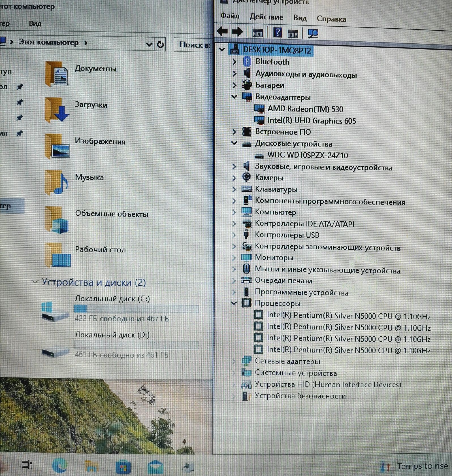Click the Bluetooth device category icon
This screenshot has height=476, width=452.
247,61
